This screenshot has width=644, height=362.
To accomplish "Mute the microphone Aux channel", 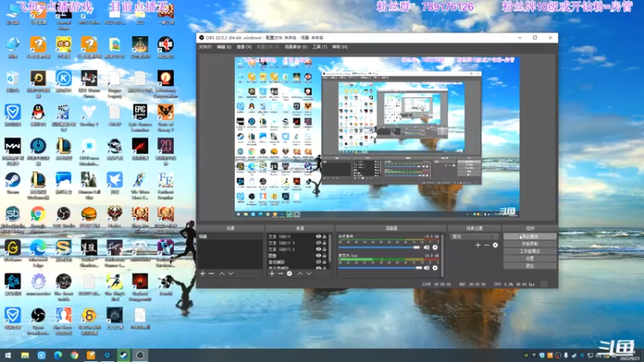I will tap(427, 268).
